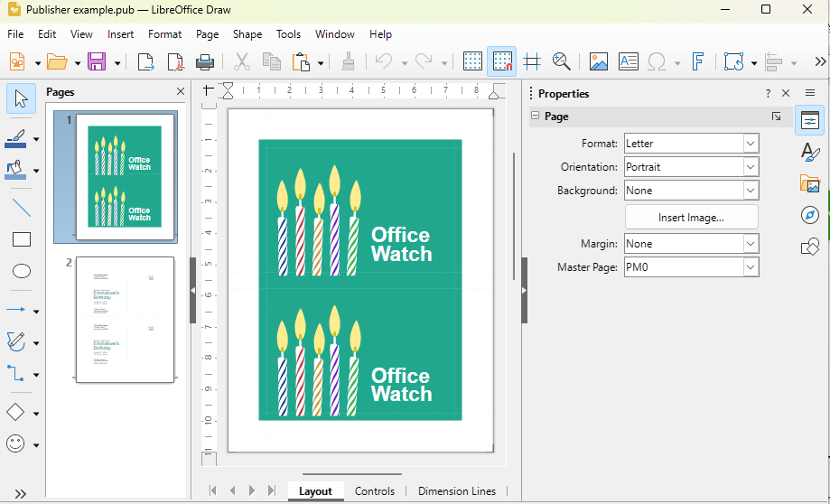Select page 1 thumbnail
This screenshot has height=504, width=830.
coord(125,177)
